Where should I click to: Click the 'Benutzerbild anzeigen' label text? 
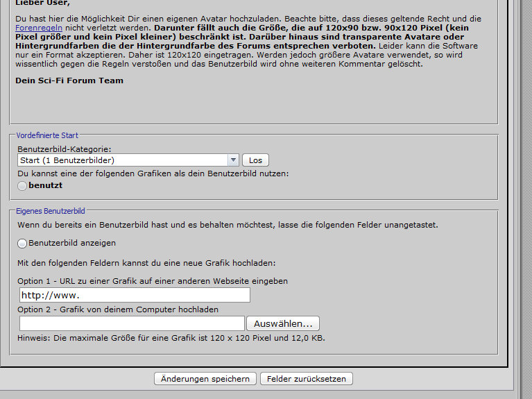[72, 244]
